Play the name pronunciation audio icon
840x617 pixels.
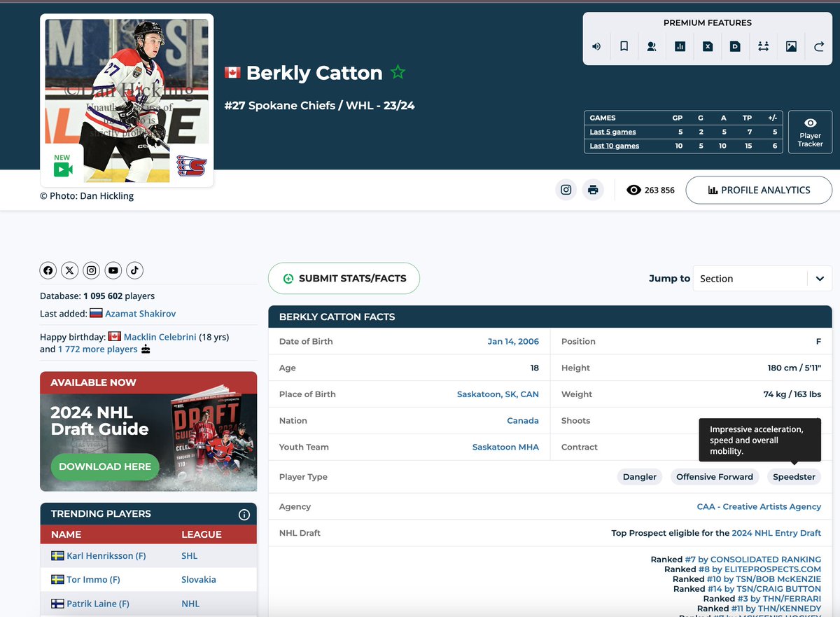596,46
